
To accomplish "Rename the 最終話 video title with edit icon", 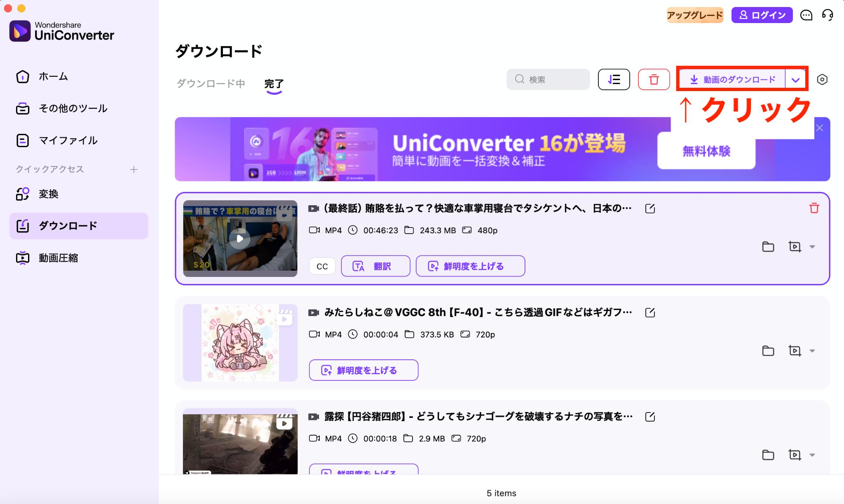I will 650,209.
